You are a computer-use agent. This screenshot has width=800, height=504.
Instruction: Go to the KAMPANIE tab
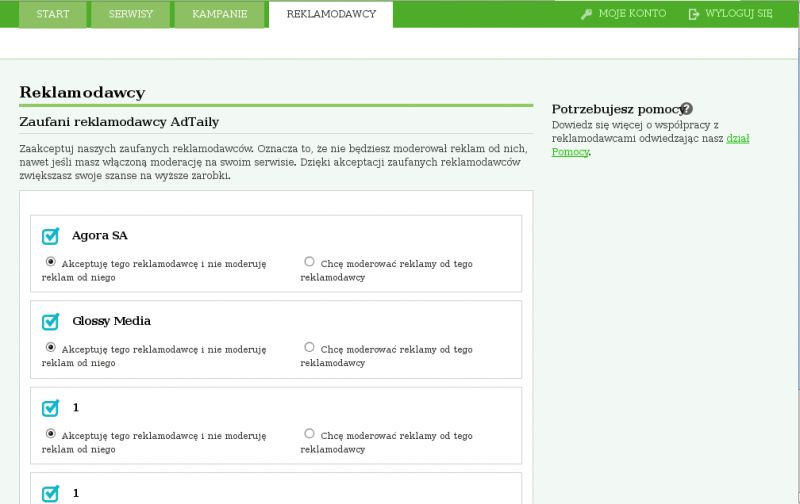[x=219, y=14]
